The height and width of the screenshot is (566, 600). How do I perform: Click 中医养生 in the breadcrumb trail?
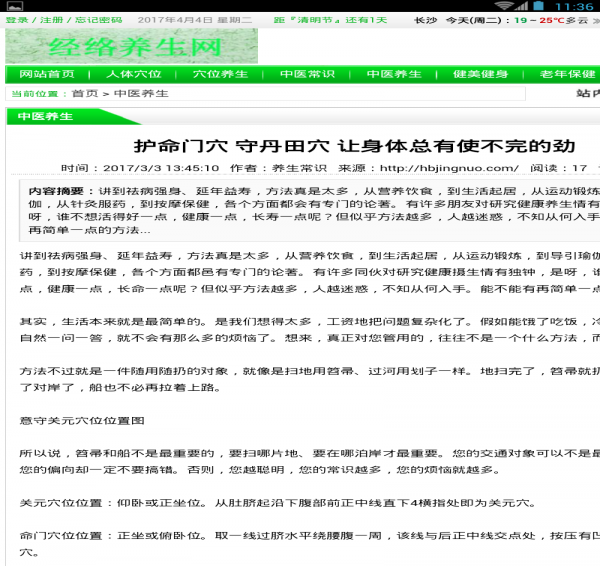[x=141, y=93]
